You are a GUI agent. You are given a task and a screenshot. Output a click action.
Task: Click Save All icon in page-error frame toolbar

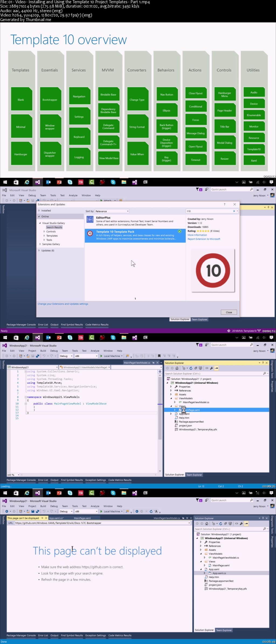(x=37, y=511)
